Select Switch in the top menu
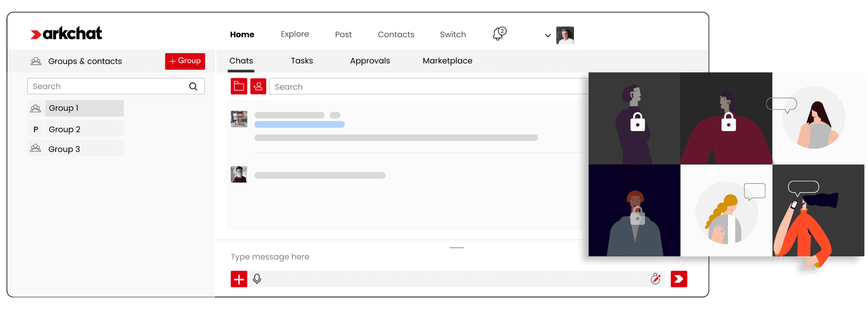 453,35
